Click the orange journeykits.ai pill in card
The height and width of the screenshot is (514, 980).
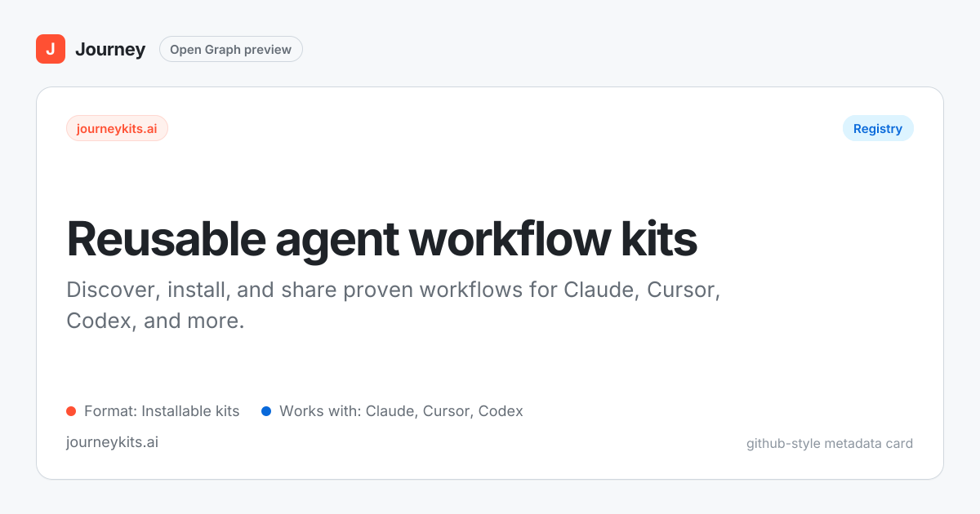117,129
